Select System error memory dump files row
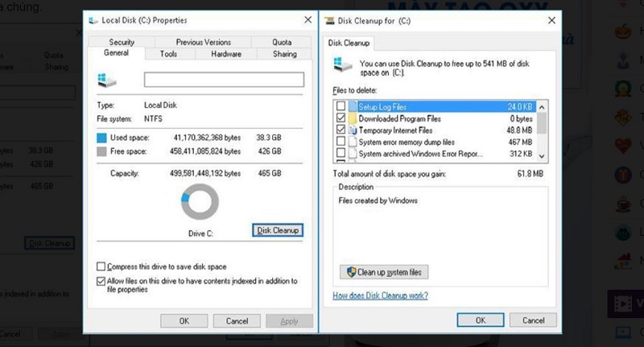Screen dimensions: 644x347 pyautogui.click(x=435, y=142)
